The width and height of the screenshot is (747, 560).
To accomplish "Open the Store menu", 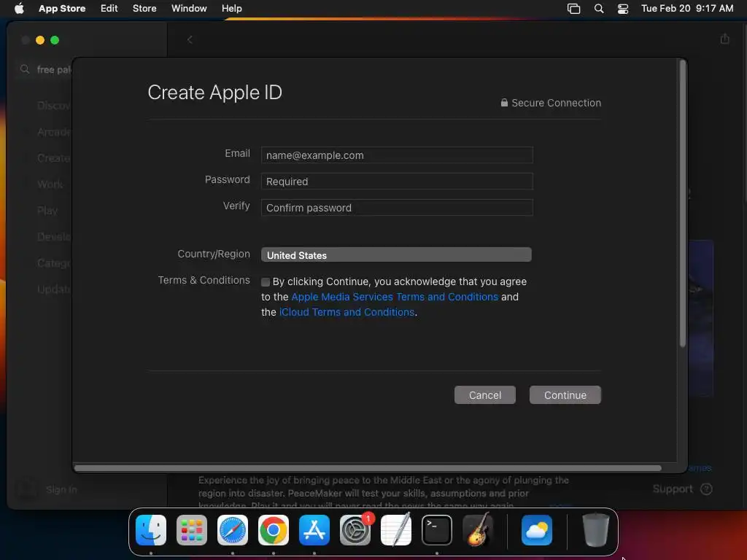I will [144, 9].
